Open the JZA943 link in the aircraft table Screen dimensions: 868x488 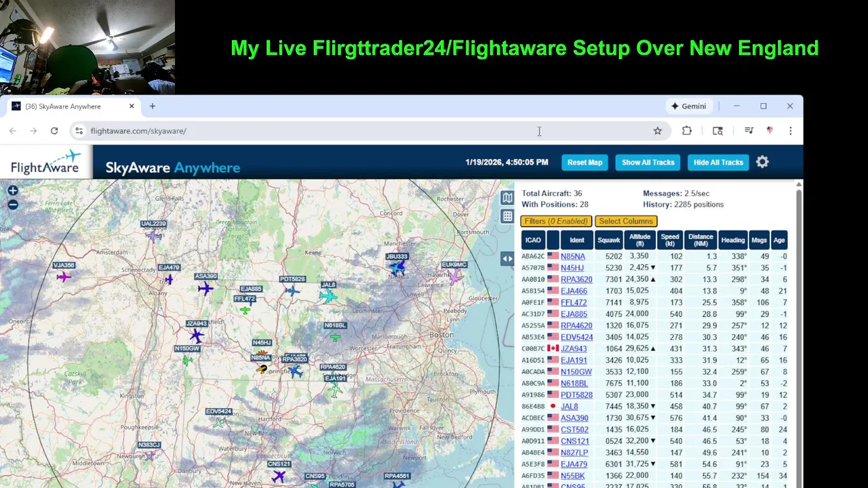tap(574, 348)
